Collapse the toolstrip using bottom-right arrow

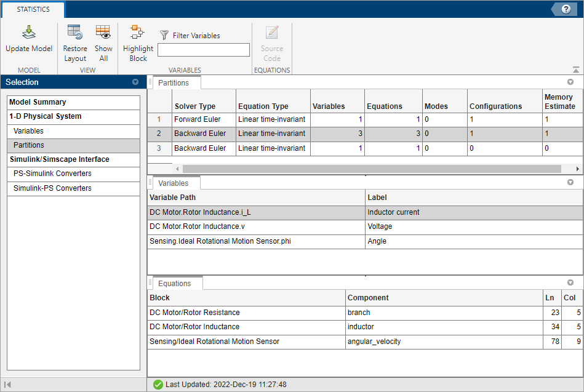pos(575,70)
